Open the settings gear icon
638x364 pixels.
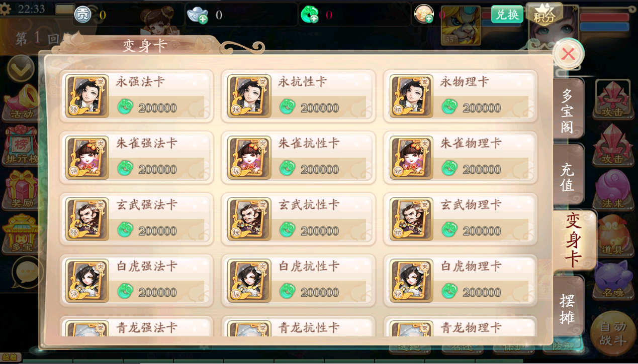point(6,10)
